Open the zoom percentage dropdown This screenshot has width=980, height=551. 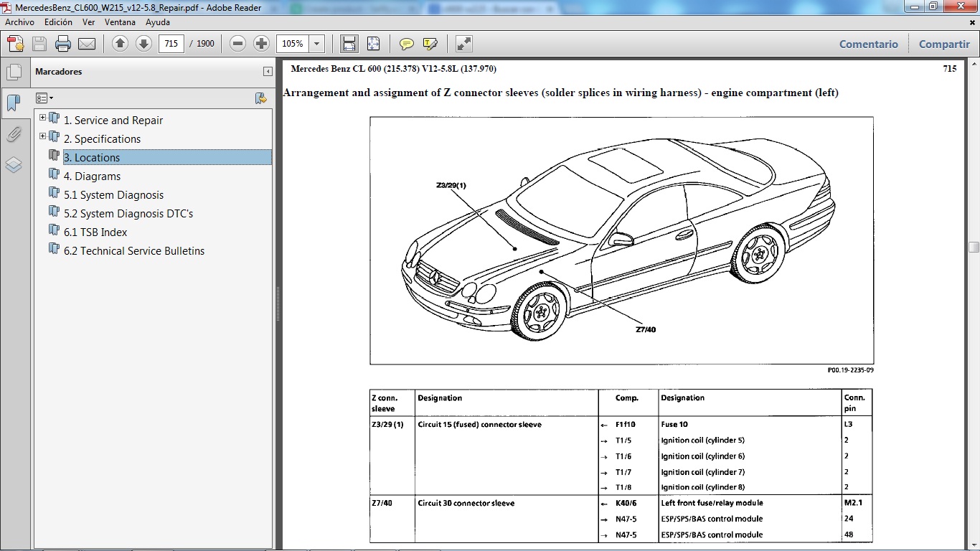(x=316, y=44)
